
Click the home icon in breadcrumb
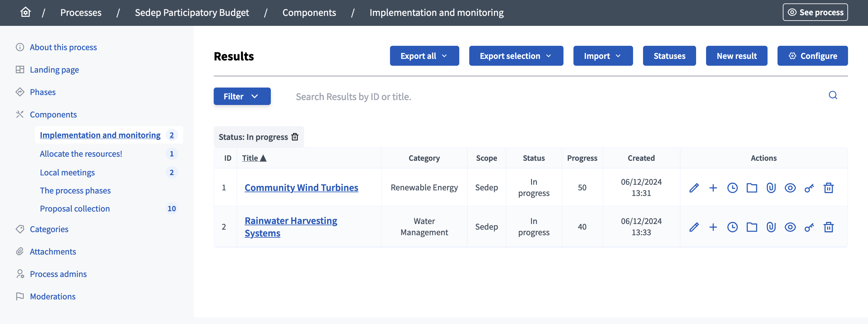[x=25, y=12]
